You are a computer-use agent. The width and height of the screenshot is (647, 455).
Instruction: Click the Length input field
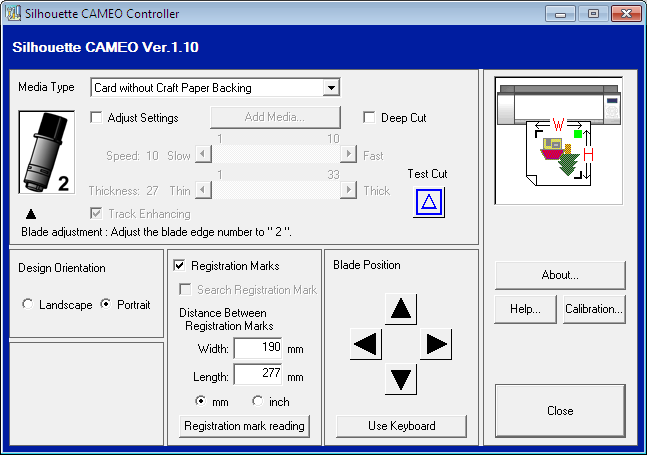coord(258,375)
